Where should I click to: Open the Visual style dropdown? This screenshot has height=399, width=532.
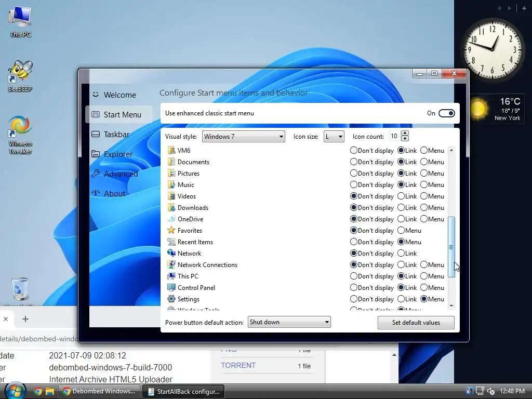[x=243, y=137]
